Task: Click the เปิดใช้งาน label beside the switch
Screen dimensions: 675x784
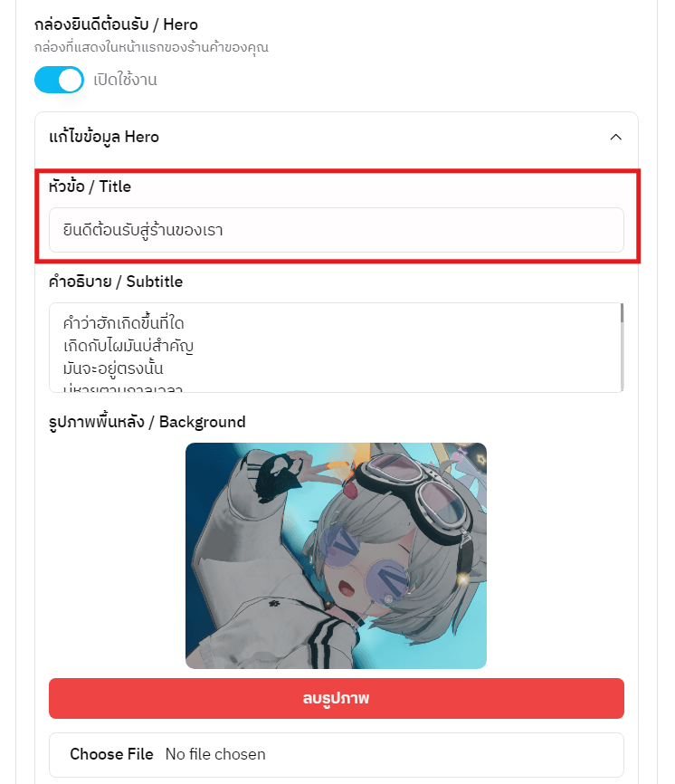Action: (125, 80)
